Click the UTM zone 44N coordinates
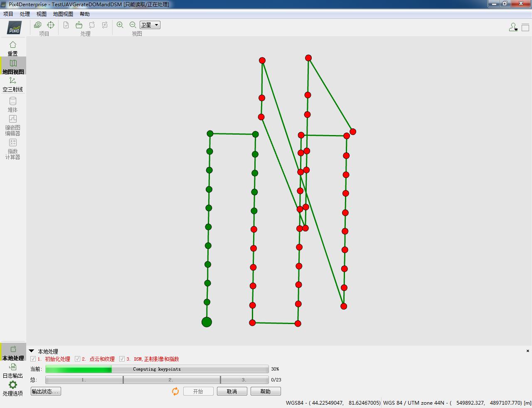532x408 pixels. pos(457,403)
